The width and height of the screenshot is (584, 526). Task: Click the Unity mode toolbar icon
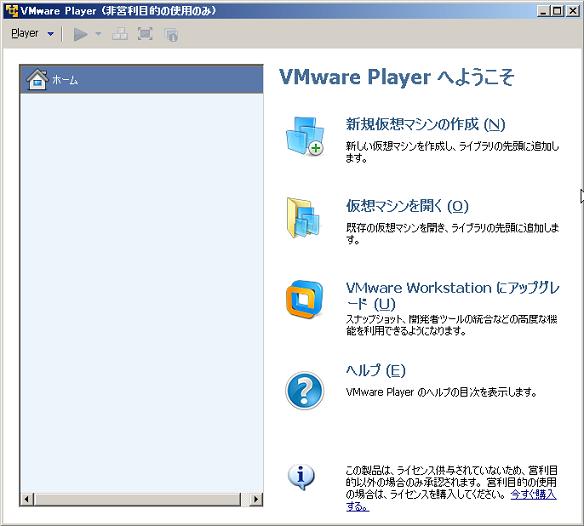tap(171, 35)
